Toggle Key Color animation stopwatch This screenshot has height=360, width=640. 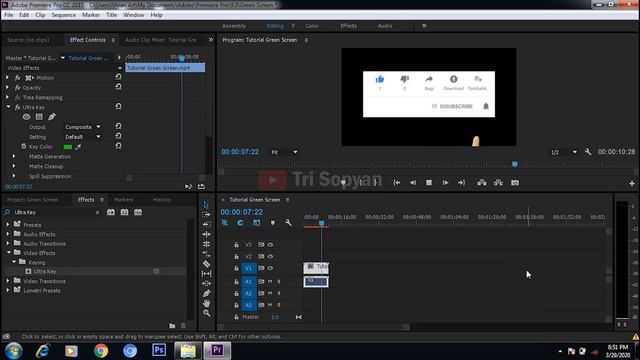pyautogui.click(x=24, y=147)
